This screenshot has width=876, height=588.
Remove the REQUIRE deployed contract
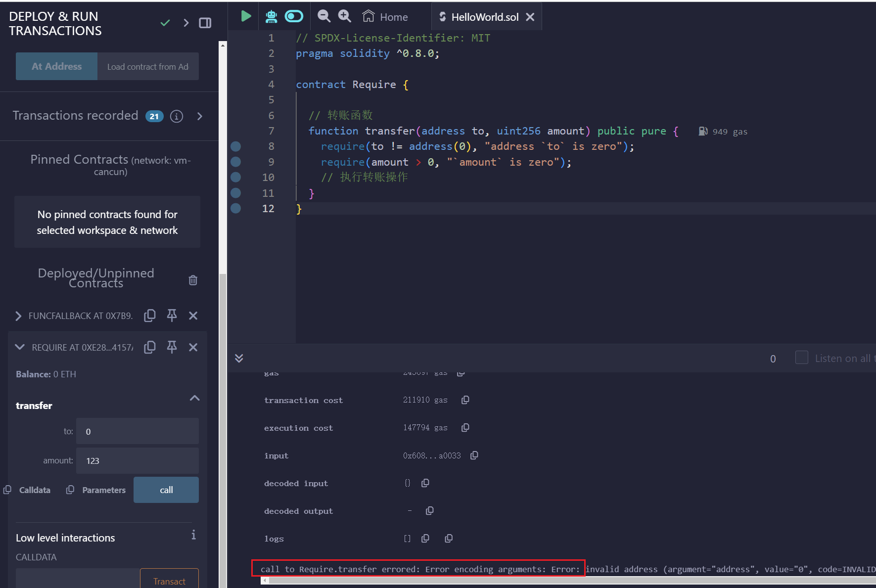[x=193, y=347]
